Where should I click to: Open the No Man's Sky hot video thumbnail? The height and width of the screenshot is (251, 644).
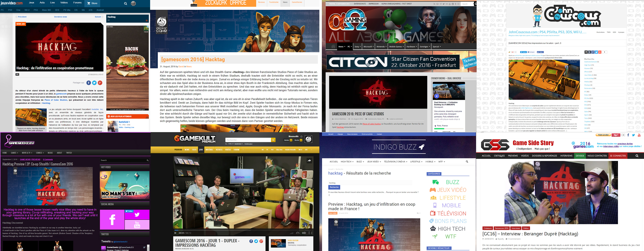click(125, 185)
